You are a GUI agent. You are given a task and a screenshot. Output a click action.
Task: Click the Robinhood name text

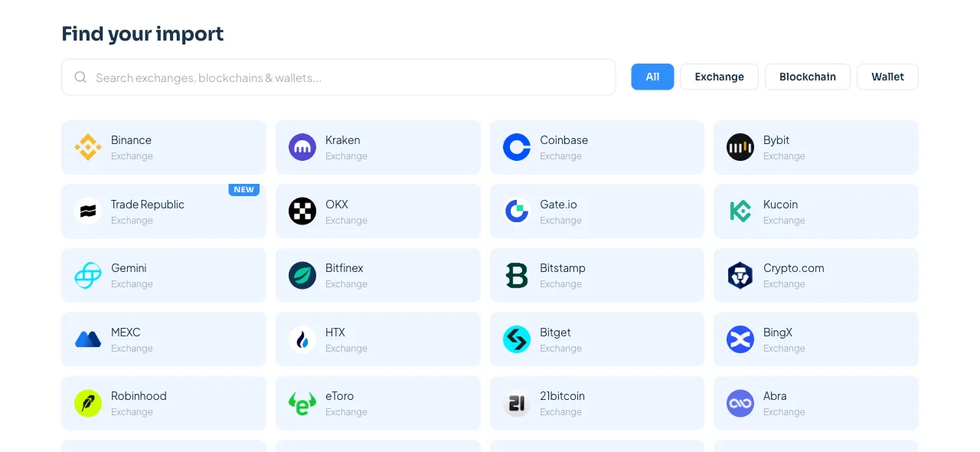coord(139,396)
